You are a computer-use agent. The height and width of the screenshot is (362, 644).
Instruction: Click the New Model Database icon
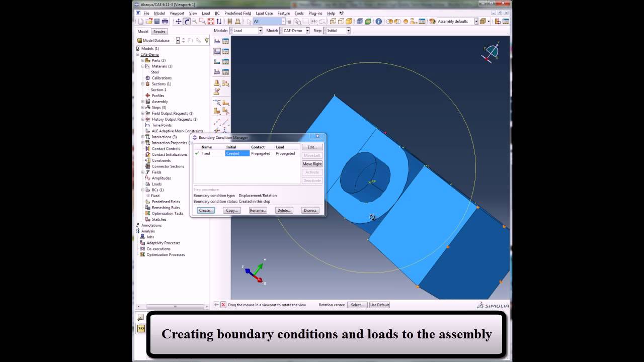(x=141, y=21)
